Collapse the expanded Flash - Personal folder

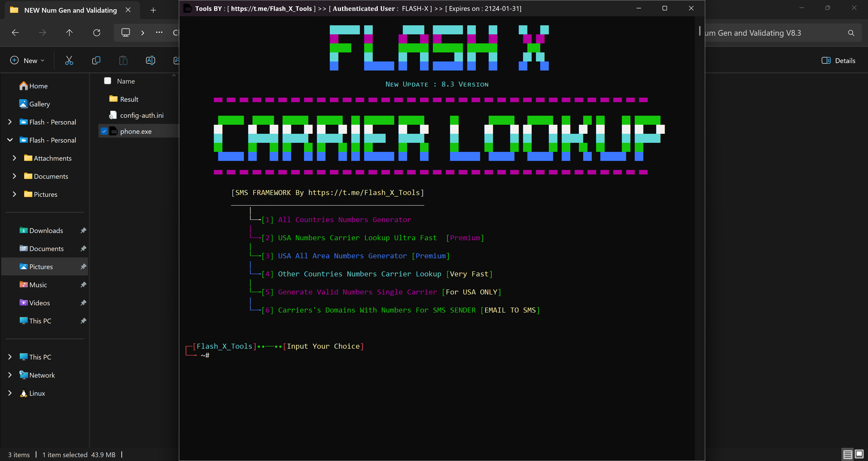(x=9, y=140)
